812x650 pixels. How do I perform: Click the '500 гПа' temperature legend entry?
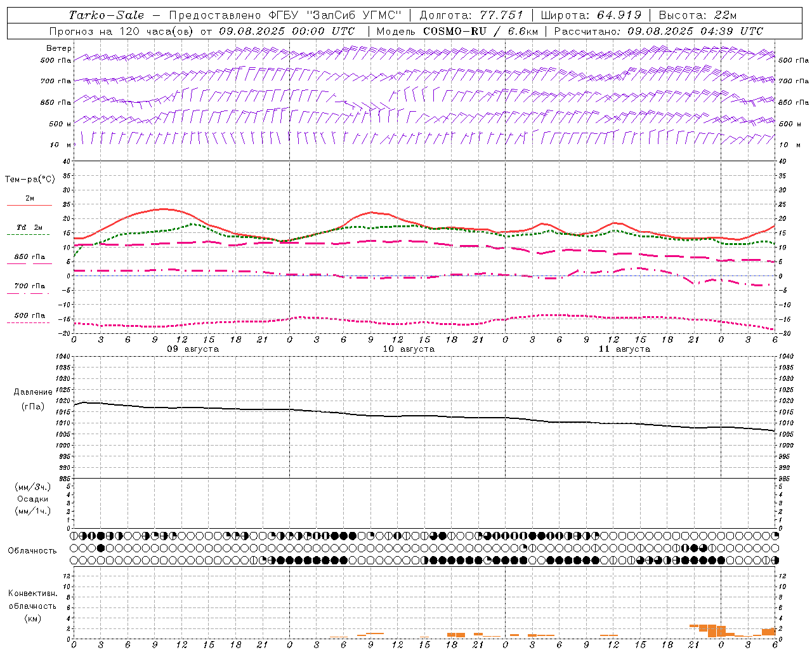click(x=30, y=315)
